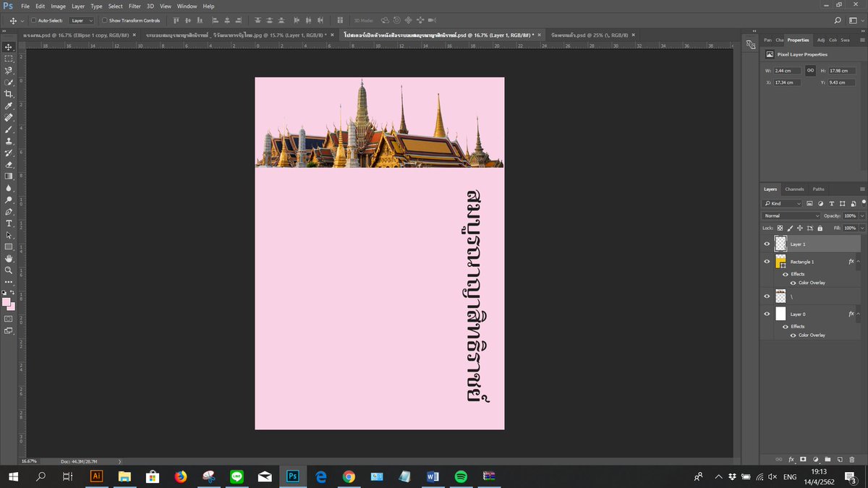Hide the backslash-named layer eye
This screenshot has width=868, height=488.
[x=767, y=296]
